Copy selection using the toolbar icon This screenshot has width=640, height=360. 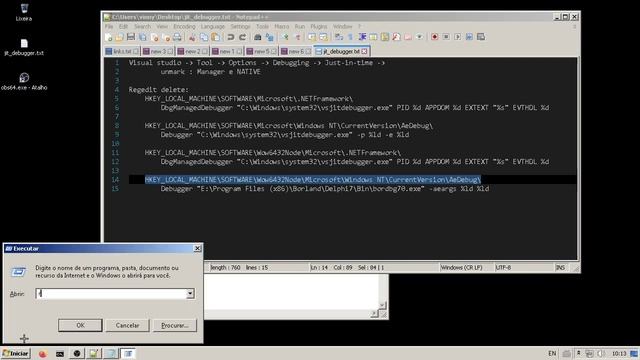click(204, 37)
